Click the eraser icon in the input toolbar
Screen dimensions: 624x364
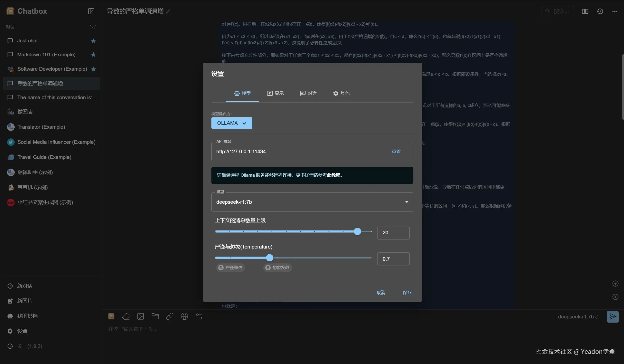pyautogui.click(x=126, y=316)
